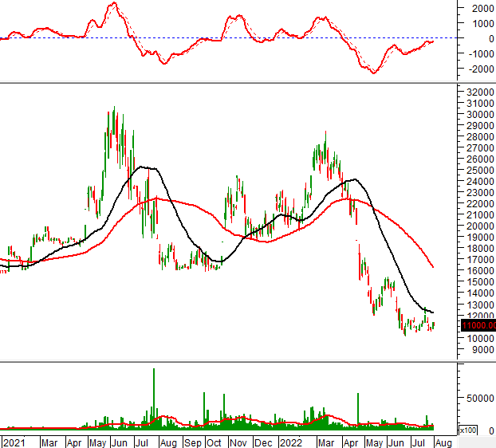Click the -2000 oscillator scale label
This screenshot has width=496, height=448.
click(x=477, y=69)
